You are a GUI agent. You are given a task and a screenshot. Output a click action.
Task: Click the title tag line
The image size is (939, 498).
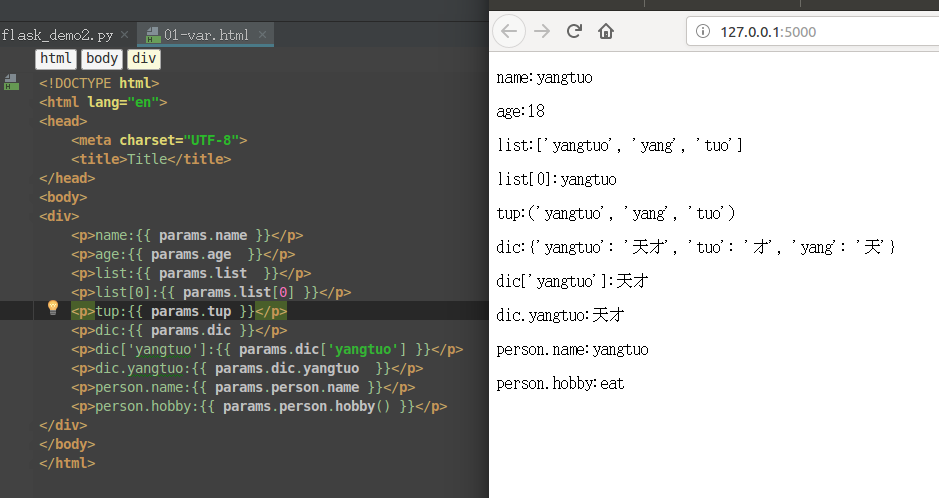pyautogui.click(x=152, y=159)
